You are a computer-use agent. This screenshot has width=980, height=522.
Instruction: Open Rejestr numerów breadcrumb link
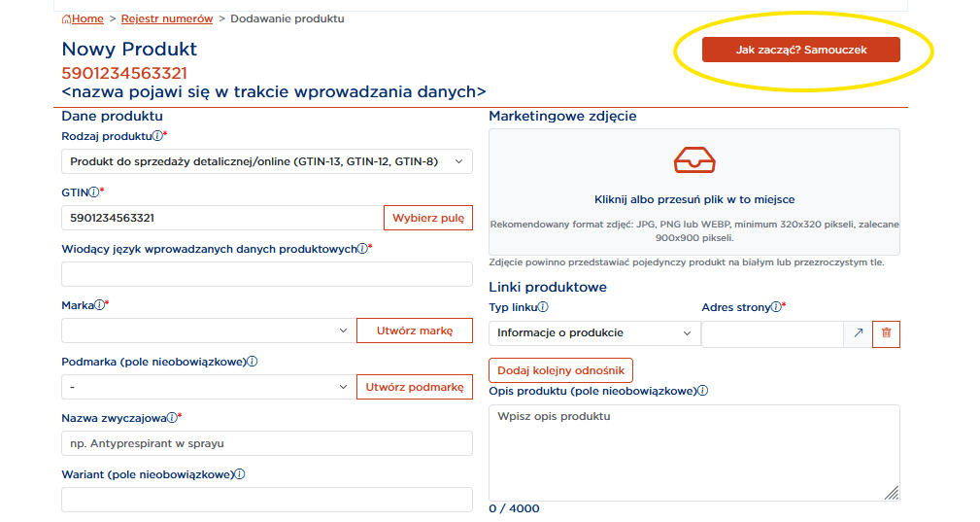point(166,18)
